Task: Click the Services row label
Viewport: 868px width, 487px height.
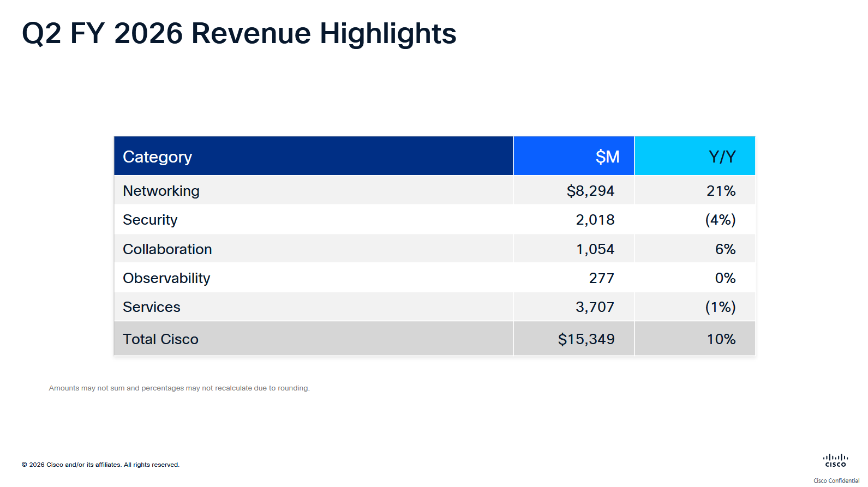Action: pyautogui.click(x=151, y=307)
